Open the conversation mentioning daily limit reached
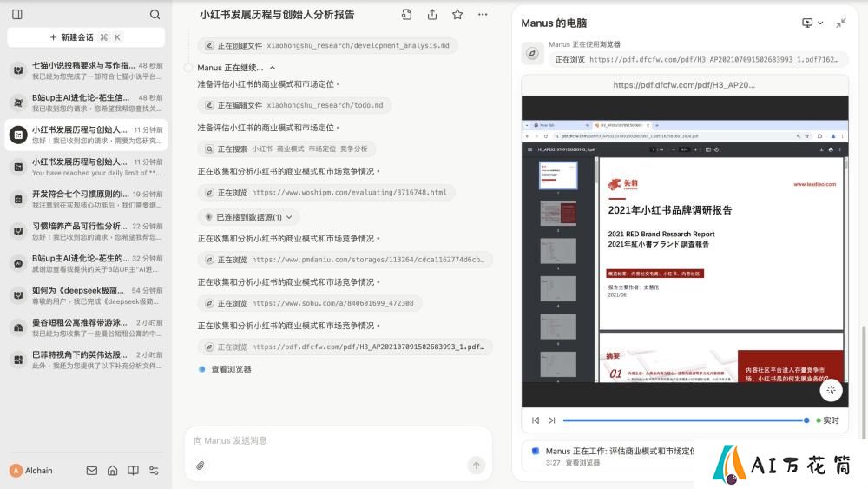Image resolution: width=868 pixels, height=489 pixels. [86, 167]
